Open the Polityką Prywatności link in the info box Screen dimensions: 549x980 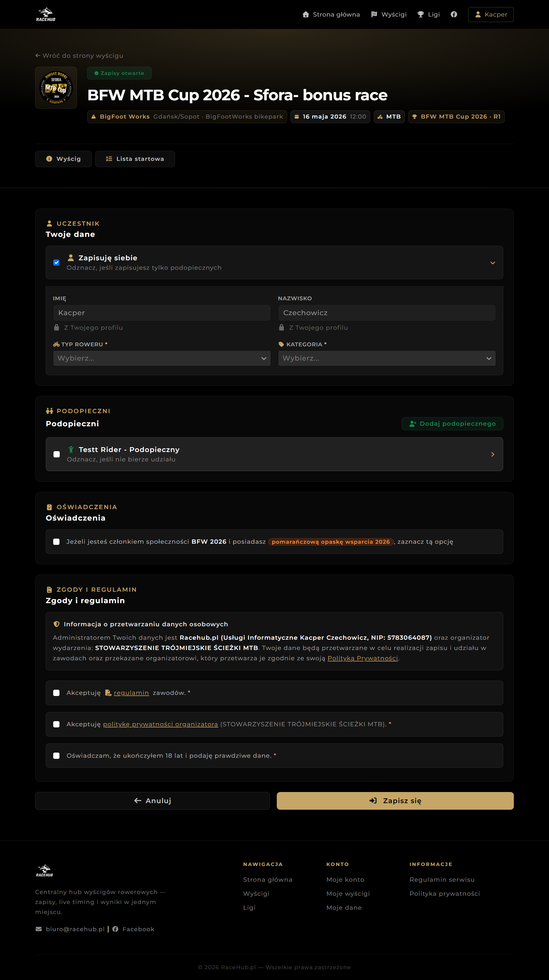pyautogui.click(x=363, y=658)
